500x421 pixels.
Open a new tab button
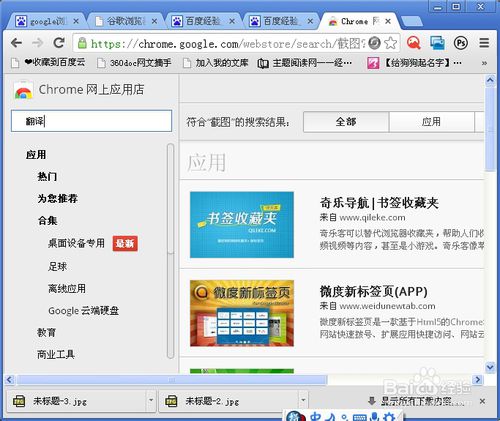412,21
